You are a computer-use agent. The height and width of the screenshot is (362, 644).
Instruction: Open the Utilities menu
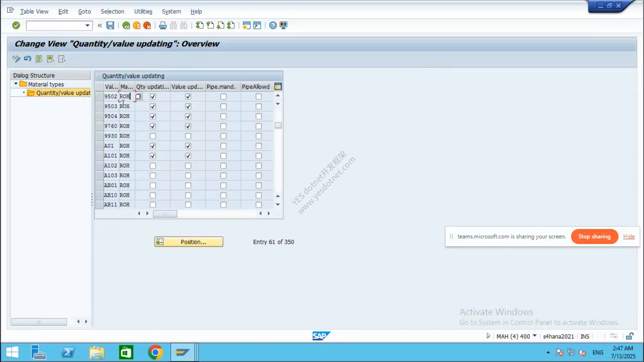tap(143, 11)
